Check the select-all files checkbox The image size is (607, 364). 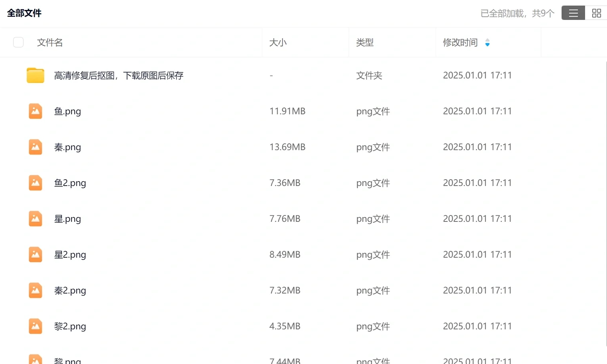18,42
